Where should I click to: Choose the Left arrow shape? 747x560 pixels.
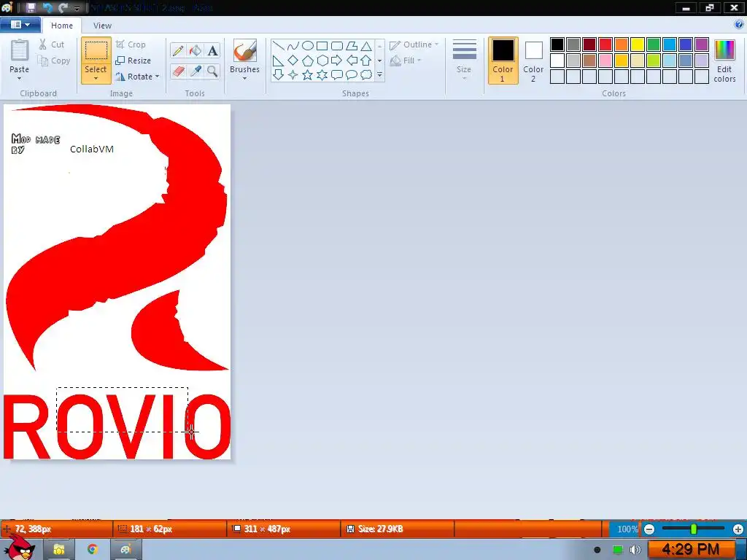[x=352, y=61]
